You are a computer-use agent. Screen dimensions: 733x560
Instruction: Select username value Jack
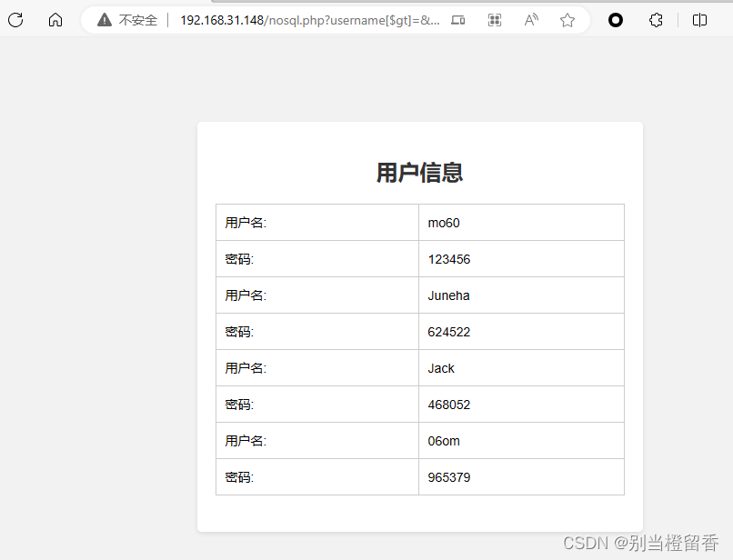[x=441, y=368]
